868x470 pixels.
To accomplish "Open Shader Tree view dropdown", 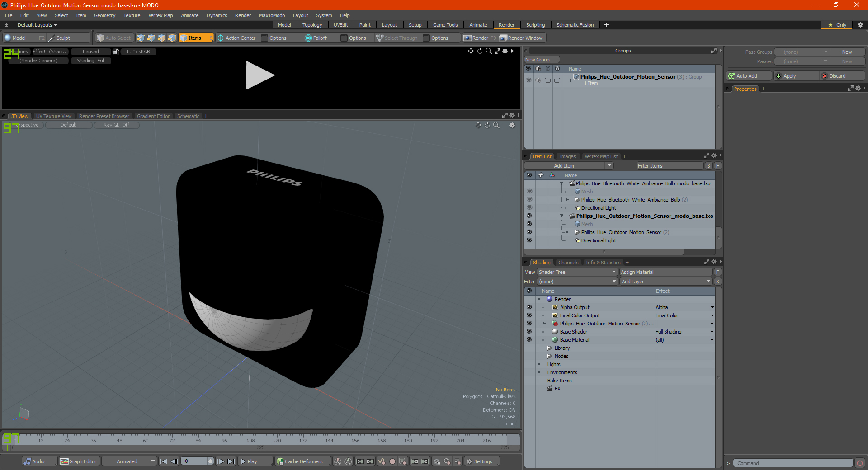I will (577, 272).
